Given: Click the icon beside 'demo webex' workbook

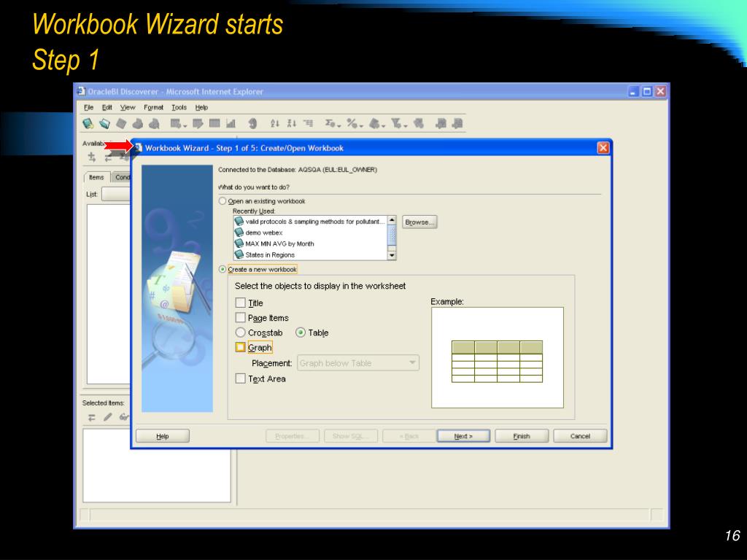Looking at the screenshot, I should 239,233.
